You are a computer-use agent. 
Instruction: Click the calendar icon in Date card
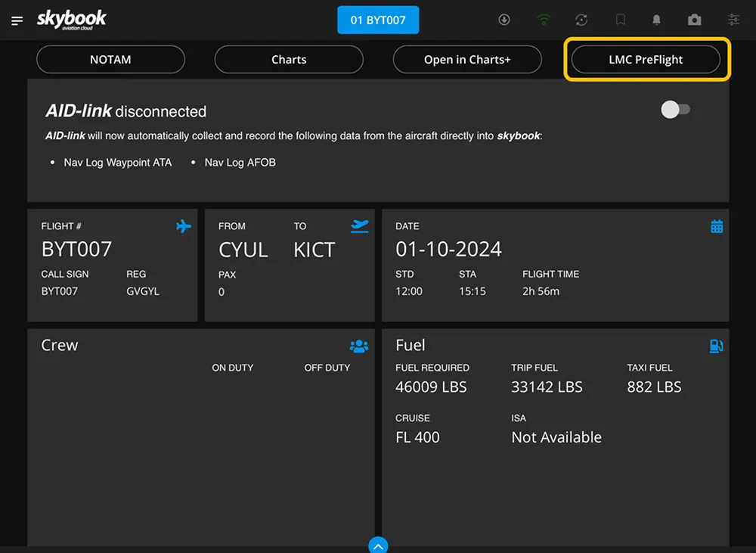click(x=717, y=226)
